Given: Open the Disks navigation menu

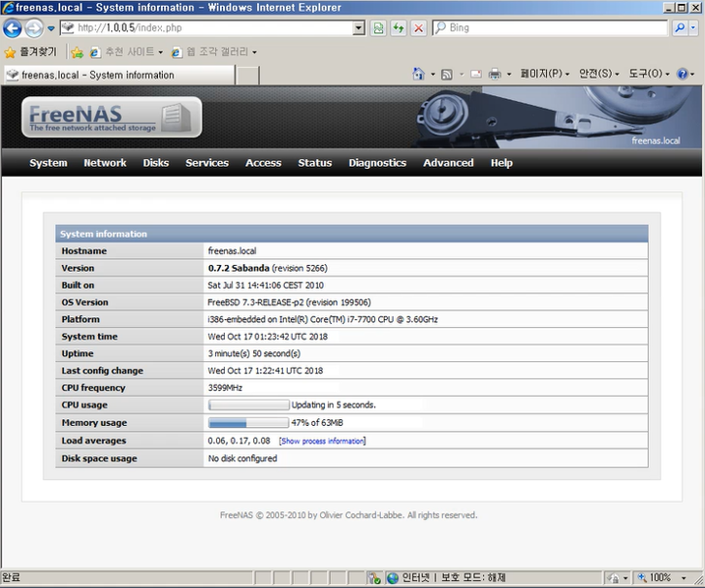Looking at the screenshot, I should tap(155, 163).
